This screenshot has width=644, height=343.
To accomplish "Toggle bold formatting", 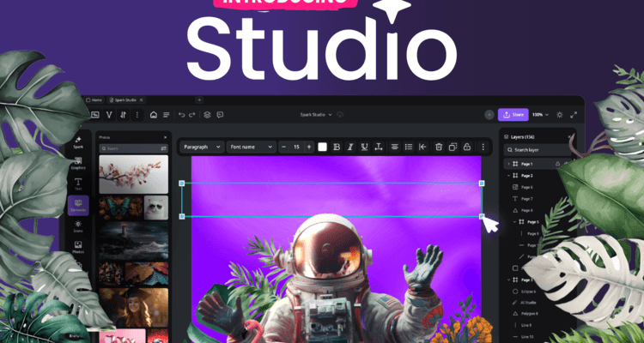I will coord(337,147).
